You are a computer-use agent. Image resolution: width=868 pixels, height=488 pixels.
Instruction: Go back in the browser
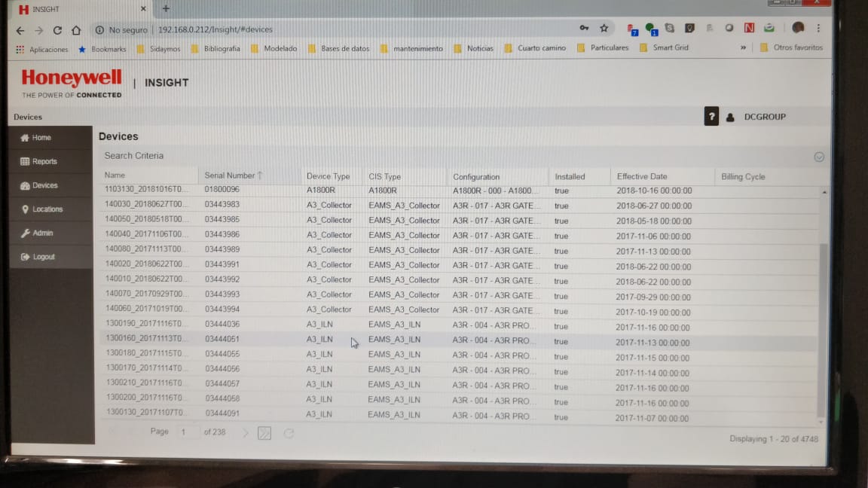pyautogui.click(x=20, y=30)
